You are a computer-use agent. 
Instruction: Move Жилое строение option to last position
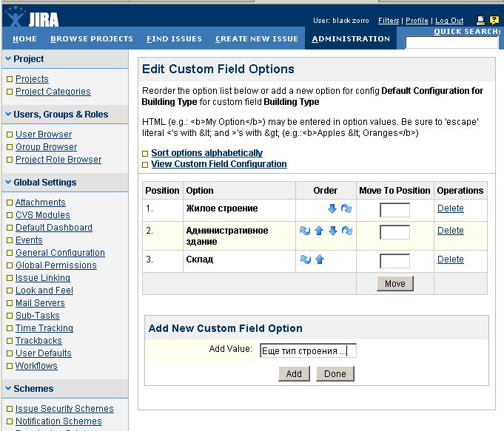coord(346,208)
